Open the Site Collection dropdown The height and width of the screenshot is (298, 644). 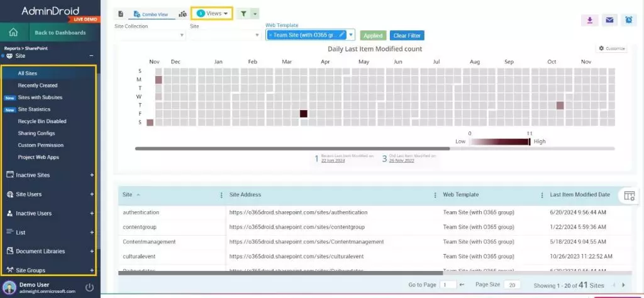tap(150, 35)
